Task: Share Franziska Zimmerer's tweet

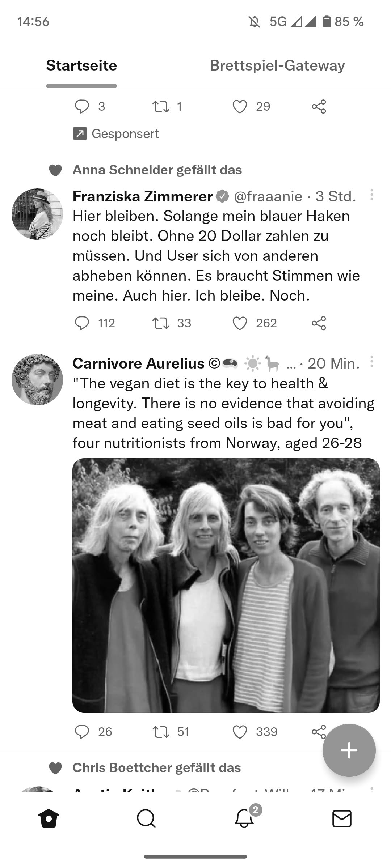Action: pyautogui.click(x=319, y=323)
